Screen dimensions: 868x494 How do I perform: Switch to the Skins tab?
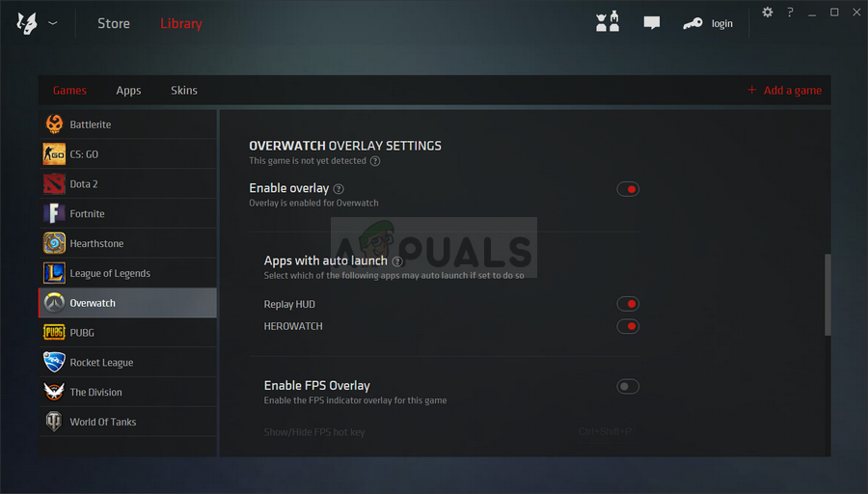pos(184,91)
